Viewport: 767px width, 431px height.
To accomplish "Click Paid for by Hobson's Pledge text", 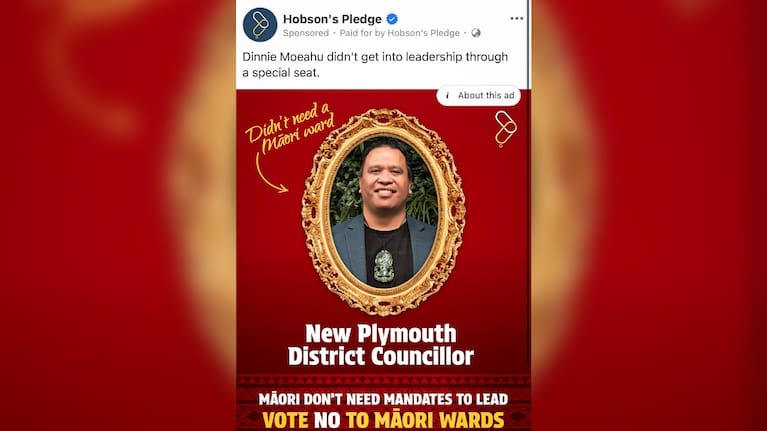I will tap(400, 33).
